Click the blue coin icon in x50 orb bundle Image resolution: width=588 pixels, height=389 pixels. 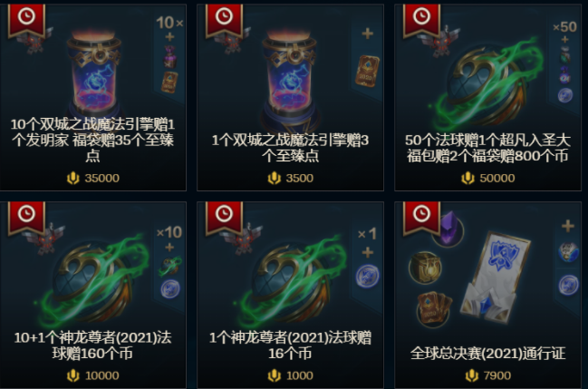(564, 95)
